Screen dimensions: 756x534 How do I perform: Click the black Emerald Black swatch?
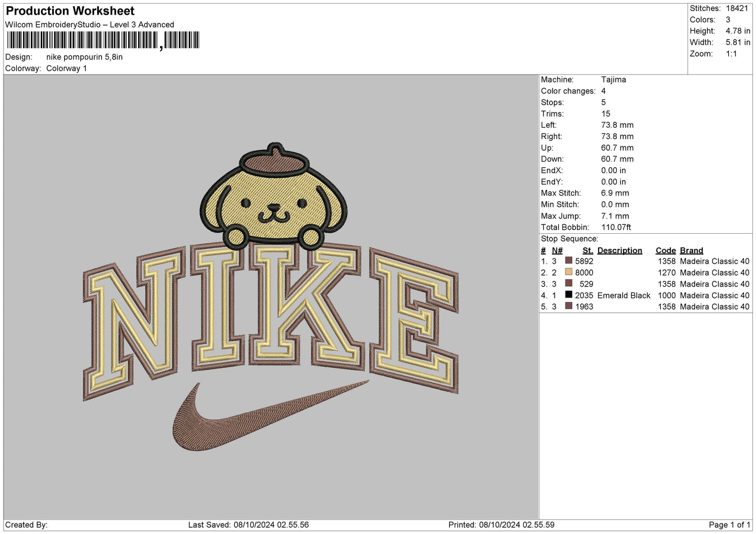tap(569, 295)
